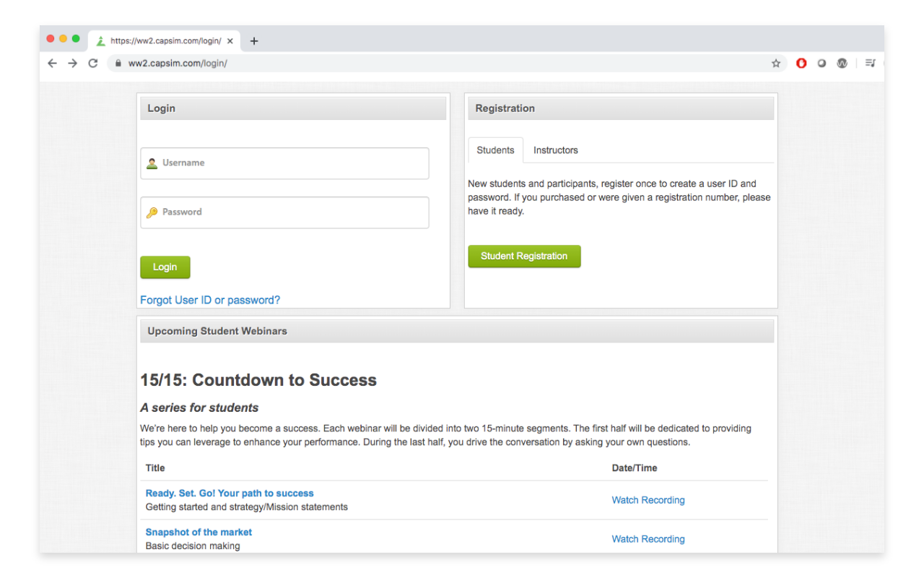This screenshot has width=924, height=578.
Task: Go back using the browser back arrow
Action: coord(52,64)
